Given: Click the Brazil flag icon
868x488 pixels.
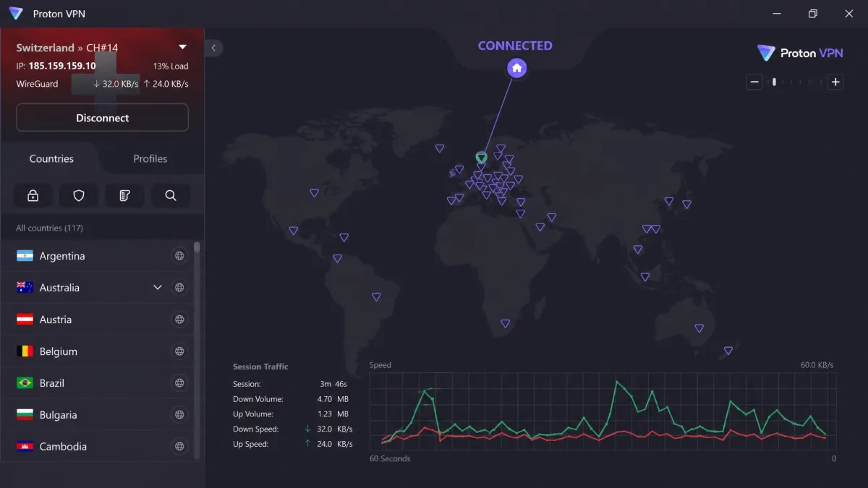Looking at the screenshot, I should [x=25, y=383].
